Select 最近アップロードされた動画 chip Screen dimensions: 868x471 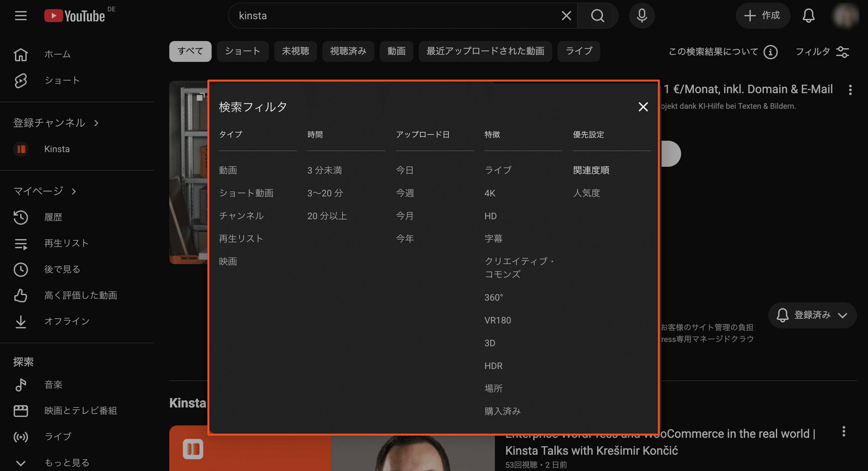485,51
